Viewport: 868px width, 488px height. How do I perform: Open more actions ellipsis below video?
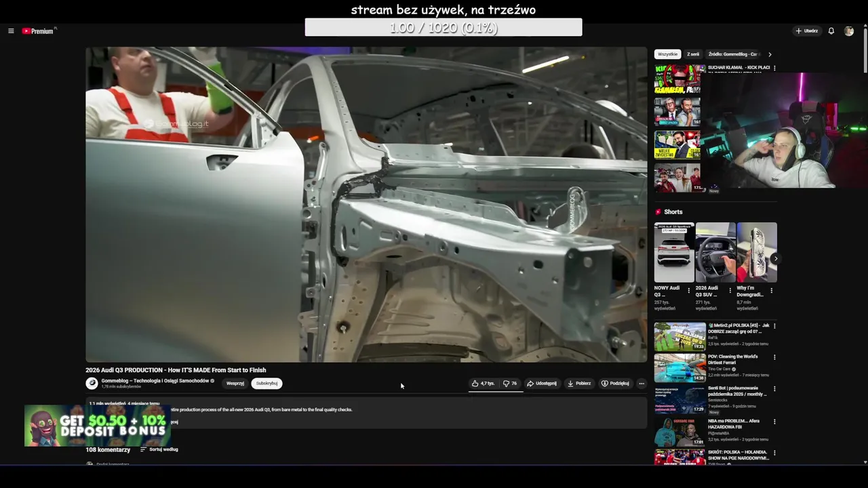(x=642, y=384)
